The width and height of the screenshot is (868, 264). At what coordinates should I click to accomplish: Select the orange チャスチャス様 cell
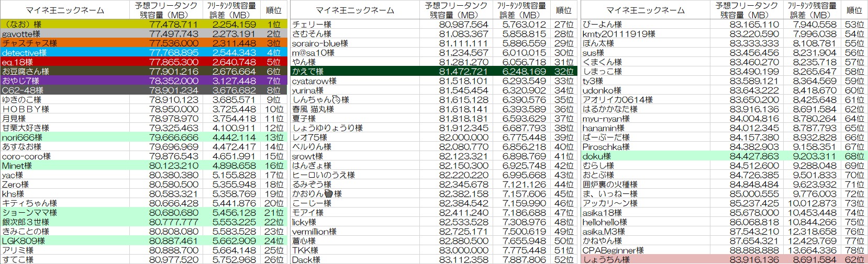(65, 43)
